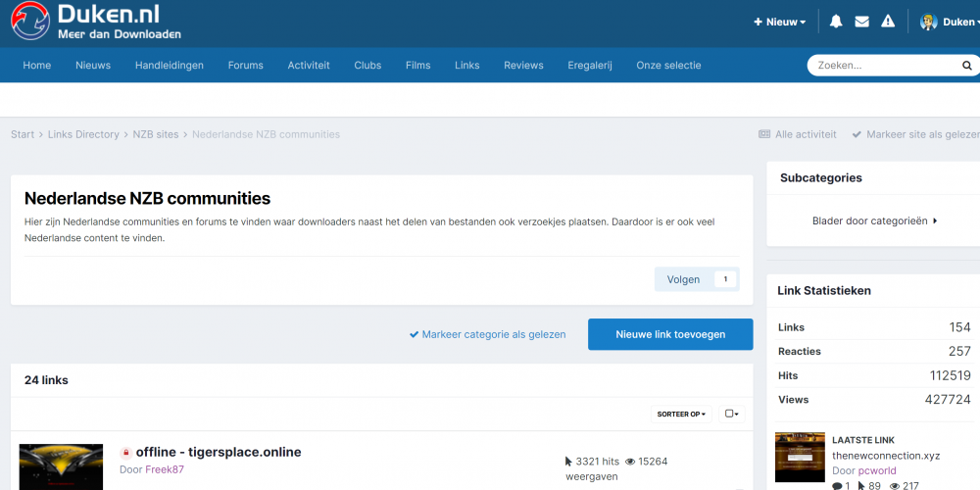Expand Blader door categorieën
This screenshot has height=490, width=980.
[874, 220]
